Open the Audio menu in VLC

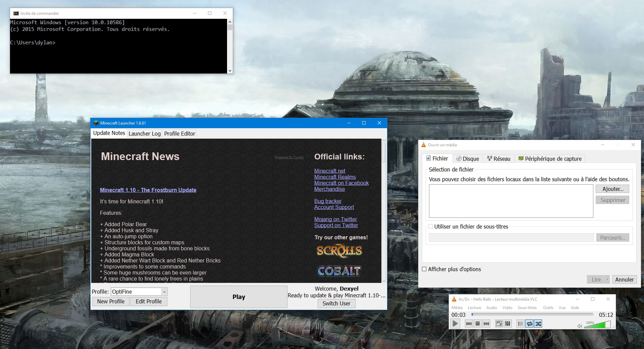[492, 307]
